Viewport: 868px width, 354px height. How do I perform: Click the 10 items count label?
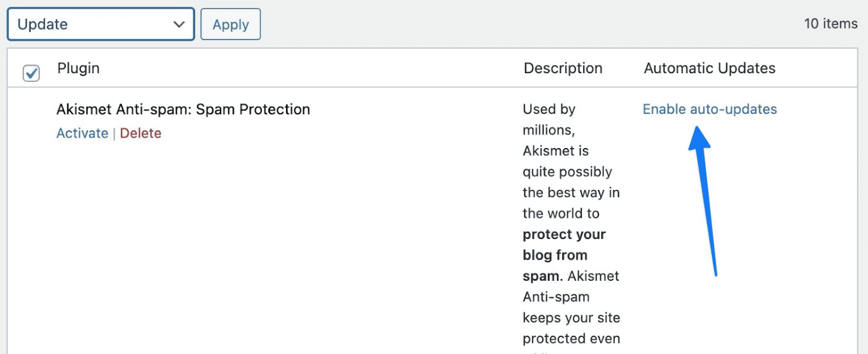(x=830, y=24)
